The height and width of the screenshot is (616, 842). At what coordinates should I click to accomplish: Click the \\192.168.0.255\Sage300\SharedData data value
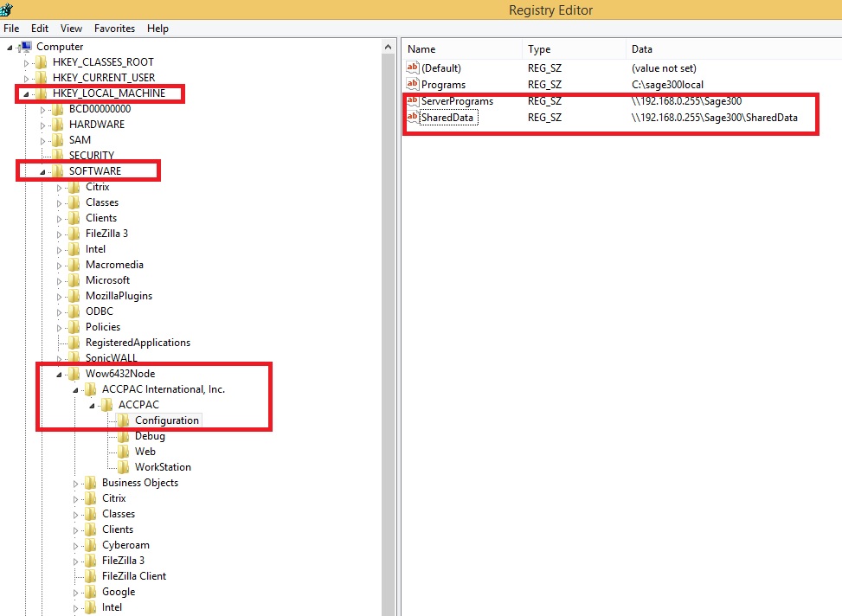click(715, 118)
